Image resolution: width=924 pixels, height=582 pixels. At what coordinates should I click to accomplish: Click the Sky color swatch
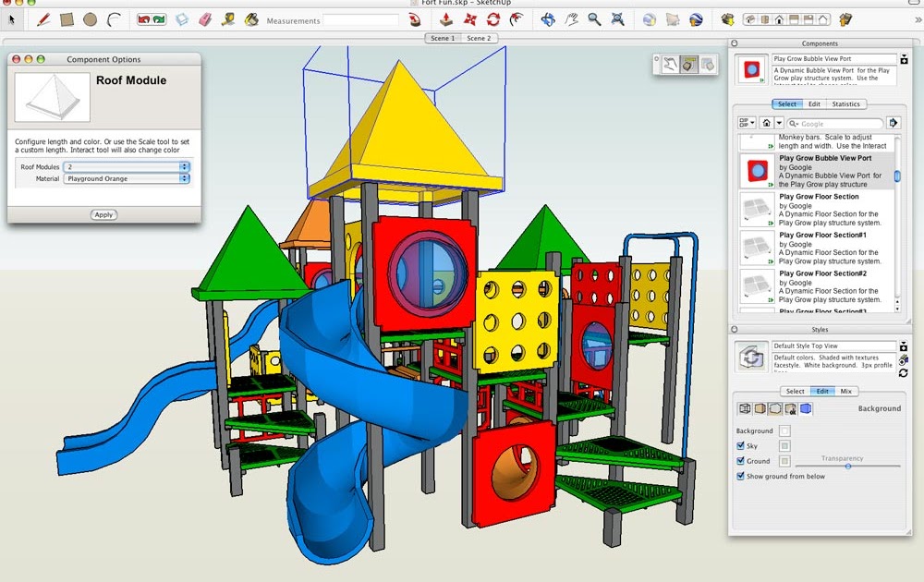pos(784,446)
